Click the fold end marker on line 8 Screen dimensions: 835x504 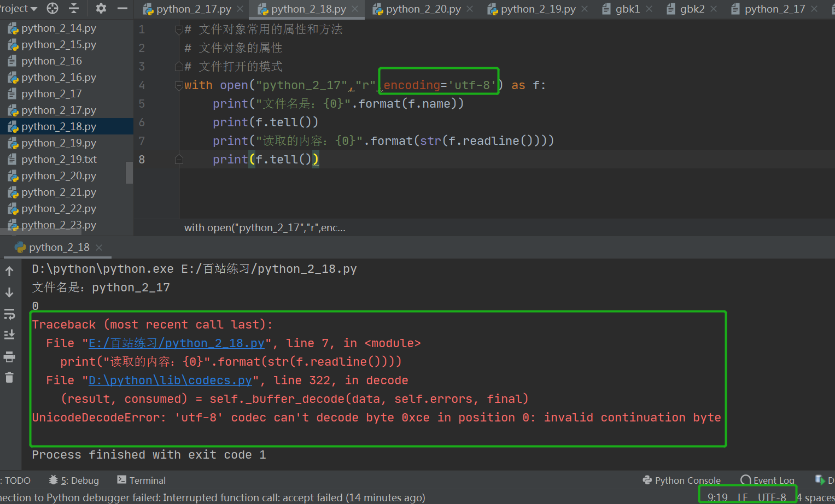click(179, 160)
